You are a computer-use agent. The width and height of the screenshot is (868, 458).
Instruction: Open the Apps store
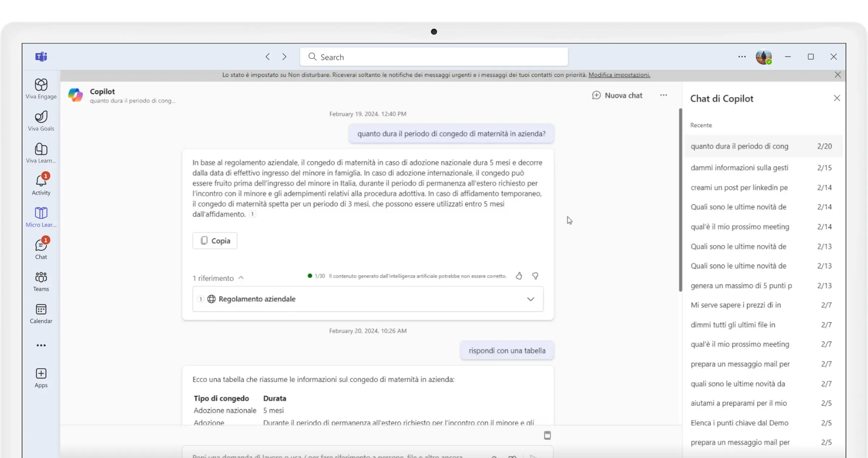coord(41,378)
